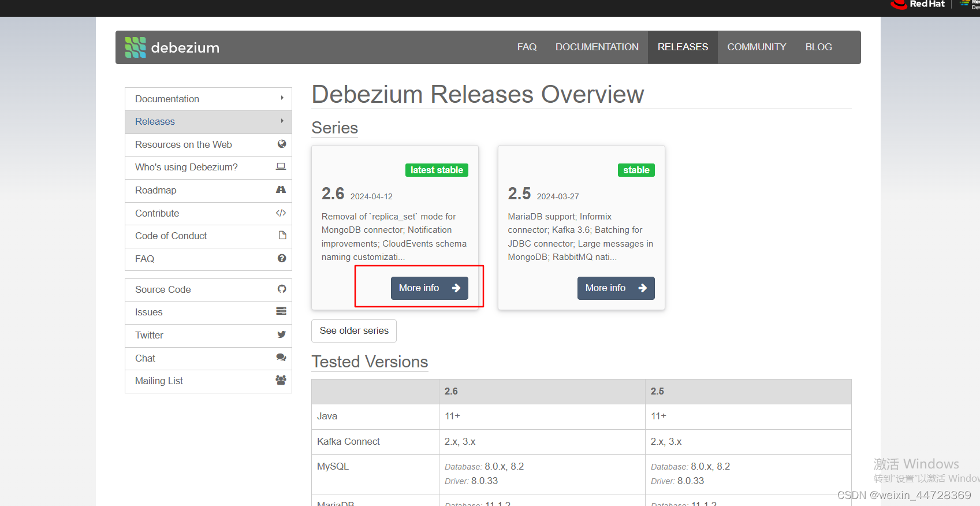Open the FAQ sidebar link
980x506 pixels.
tap(208, 259)
